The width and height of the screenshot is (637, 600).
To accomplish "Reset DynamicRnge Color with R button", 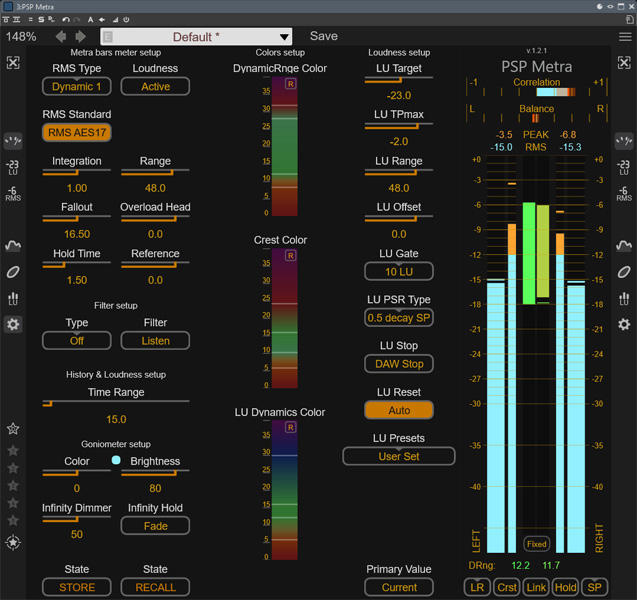I will [290, 84].
